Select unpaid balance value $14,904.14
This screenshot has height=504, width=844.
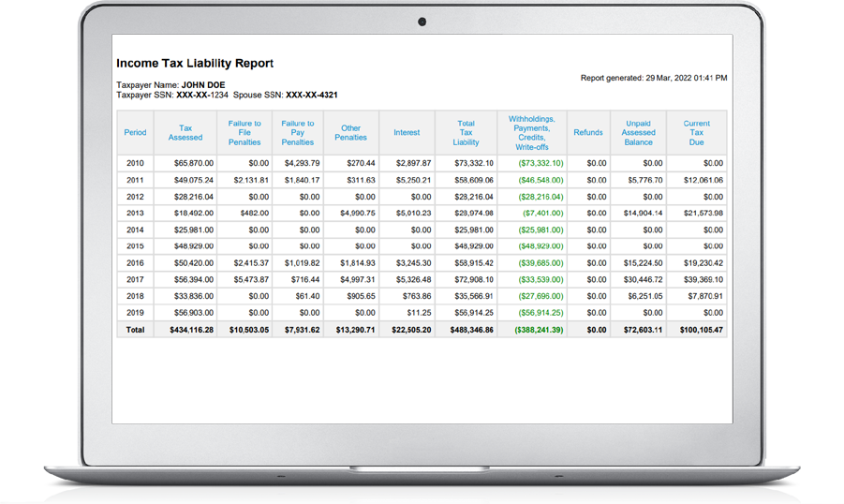coord(644,214)
